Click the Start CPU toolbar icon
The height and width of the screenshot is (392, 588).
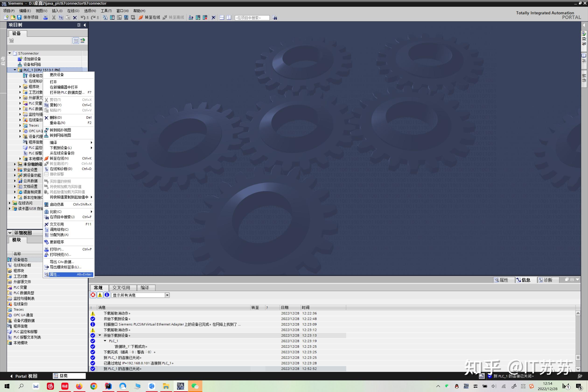pos(198,17)
